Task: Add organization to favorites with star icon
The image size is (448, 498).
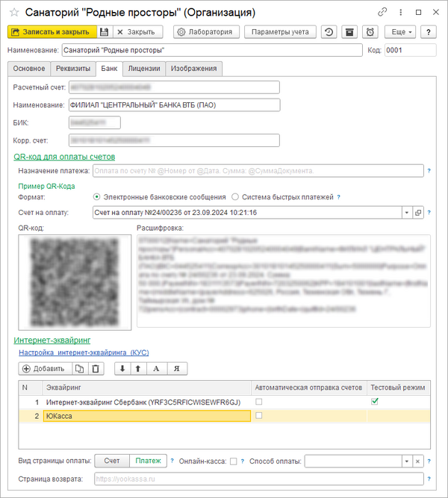Action: coord(13,13)
